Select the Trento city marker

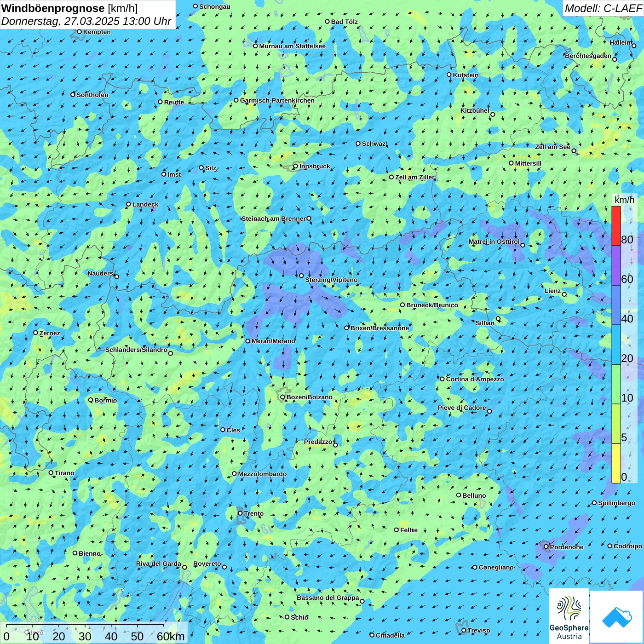240,513
